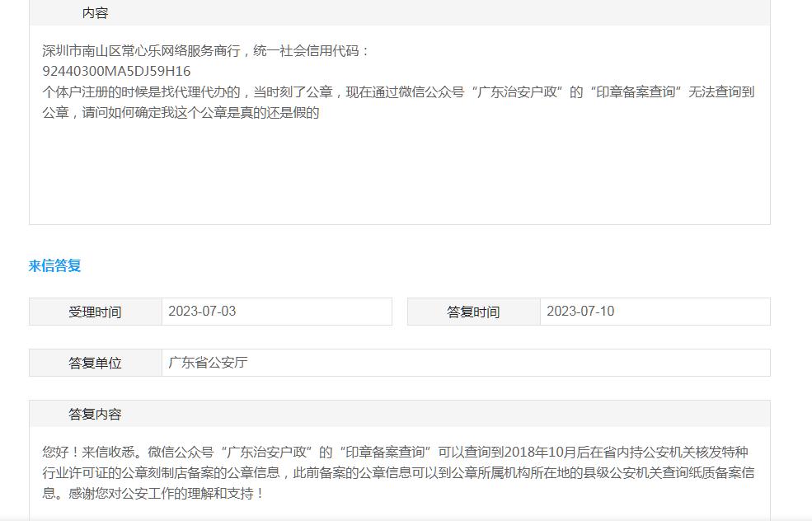
Task: Select the acceptance date 2023-07-03
Action: (x=202, y=312)
